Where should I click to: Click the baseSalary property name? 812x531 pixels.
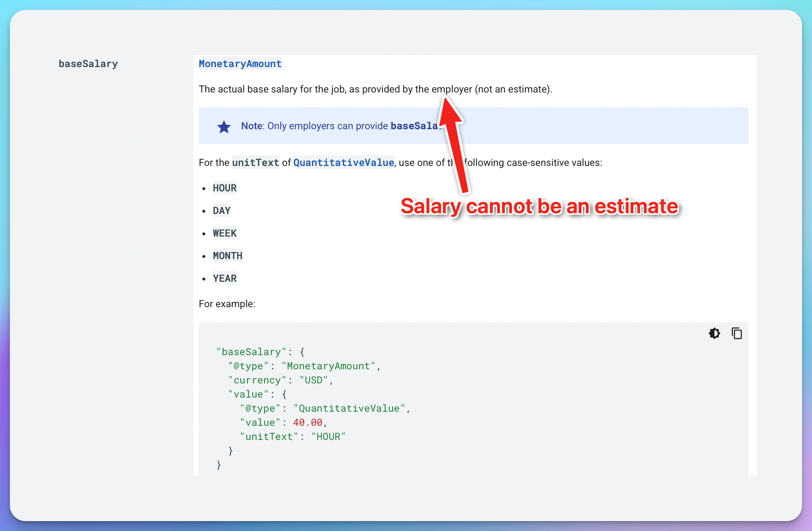[x=88, y=64]
